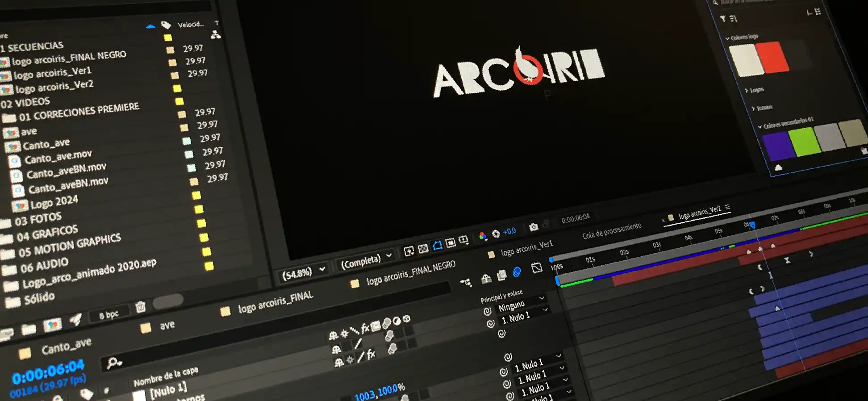Select the Canto_aveBN.mov item with teal label
The width and height of the screenshot is (868, 401).
pyautogui.click(x=66, y=171)
